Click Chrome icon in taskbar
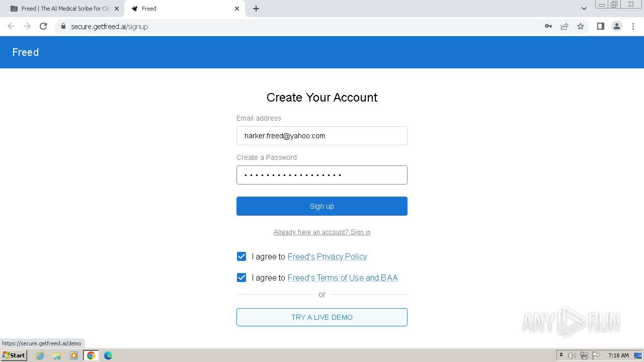The image size is (644, 362). pos(91,355)
